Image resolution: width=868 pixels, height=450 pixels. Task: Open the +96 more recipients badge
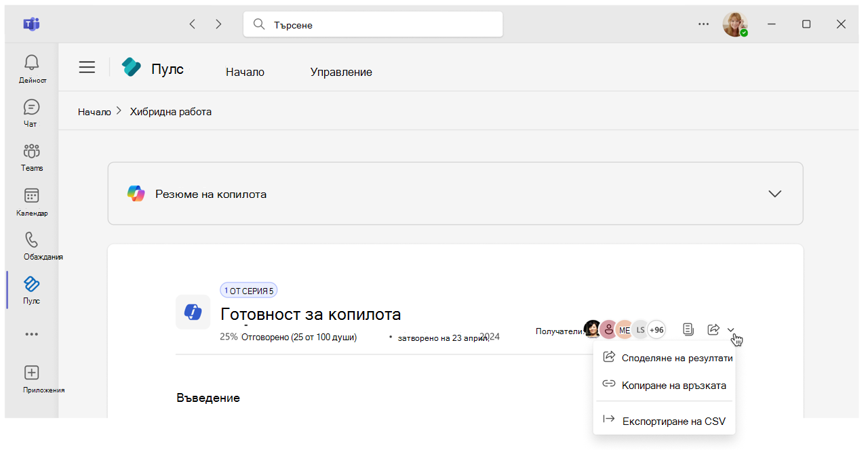656,330
